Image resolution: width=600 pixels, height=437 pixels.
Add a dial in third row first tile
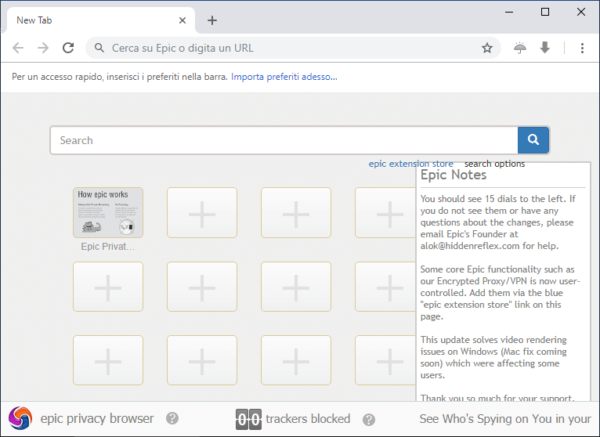tap(108, 360)
